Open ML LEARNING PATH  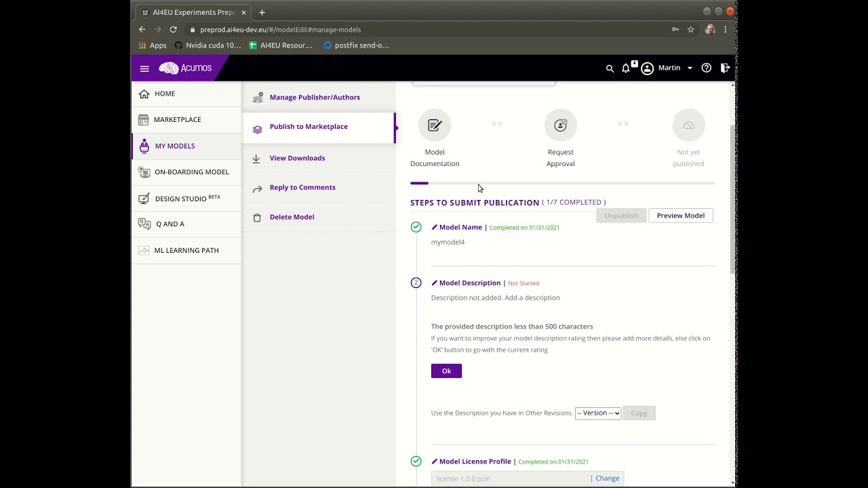[x=186, y=250]
